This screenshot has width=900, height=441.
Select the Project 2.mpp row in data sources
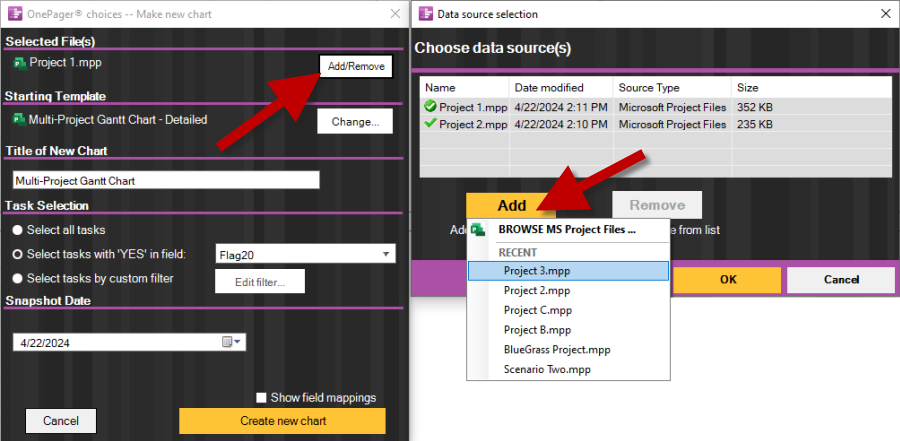tap(656, 124)
